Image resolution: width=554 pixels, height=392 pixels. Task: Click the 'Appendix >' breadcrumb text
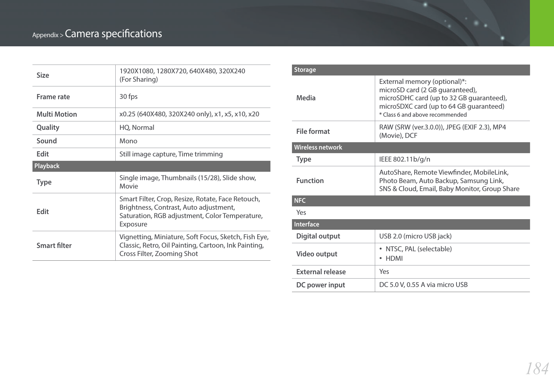(x=48, y=35)
